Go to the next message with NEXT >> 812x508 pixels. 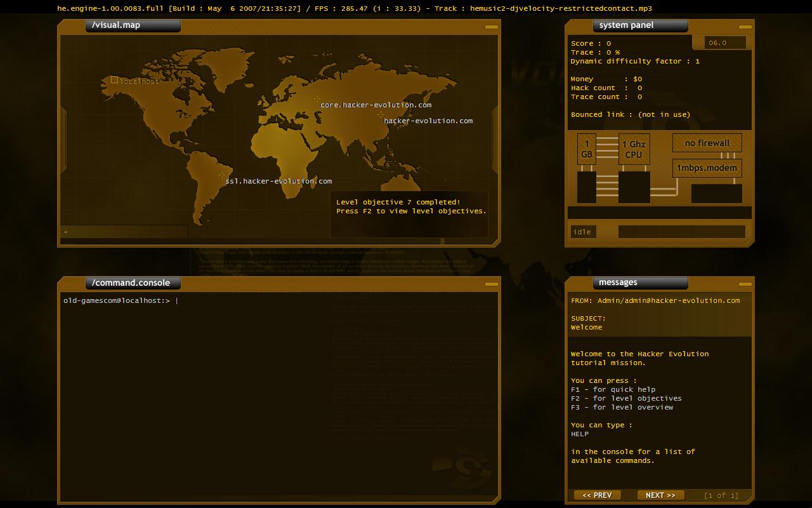pyautogui.click(x=660, y=495)
